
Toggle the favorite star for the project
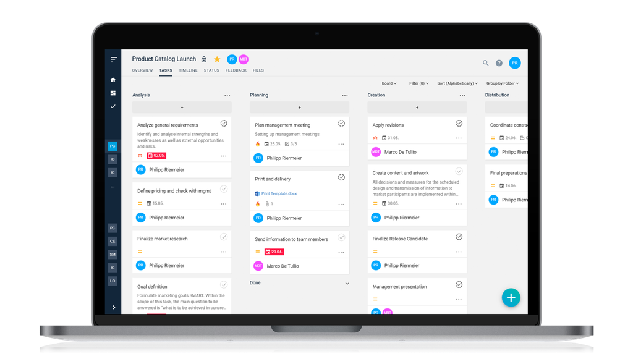[x=217, y=59]
